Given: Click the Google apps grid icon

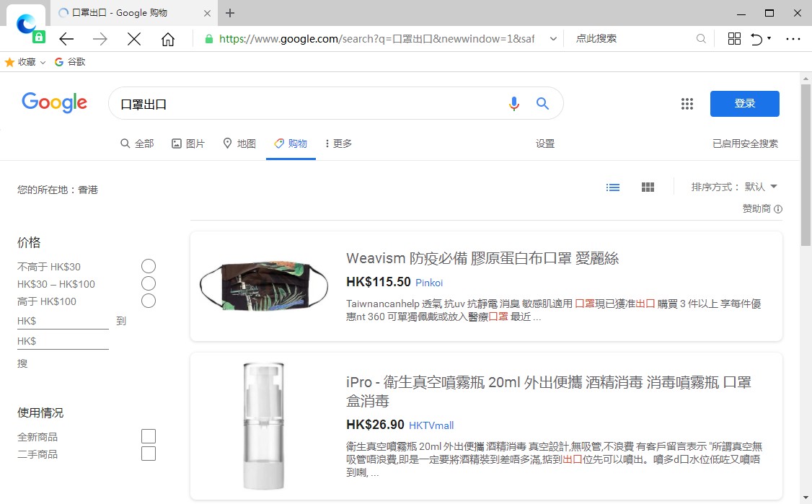Looking at the screenshot, I should [x=687, y=104].
